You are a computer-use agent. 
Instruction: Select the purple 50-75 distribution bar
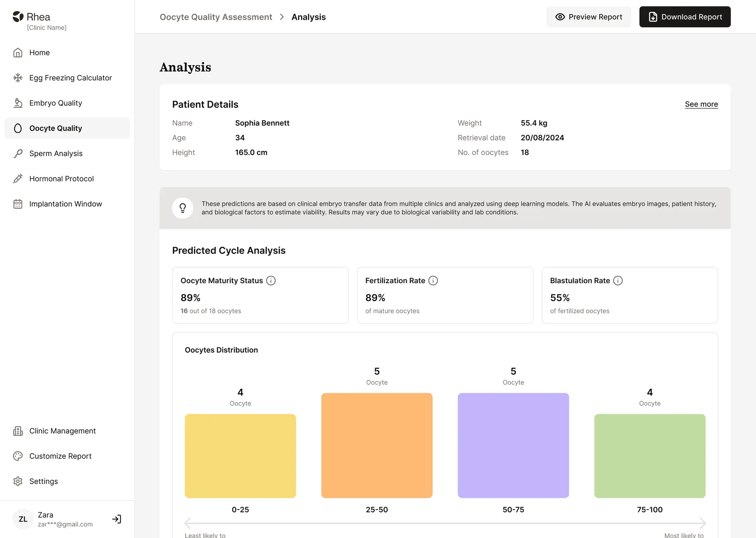(513, 445)
